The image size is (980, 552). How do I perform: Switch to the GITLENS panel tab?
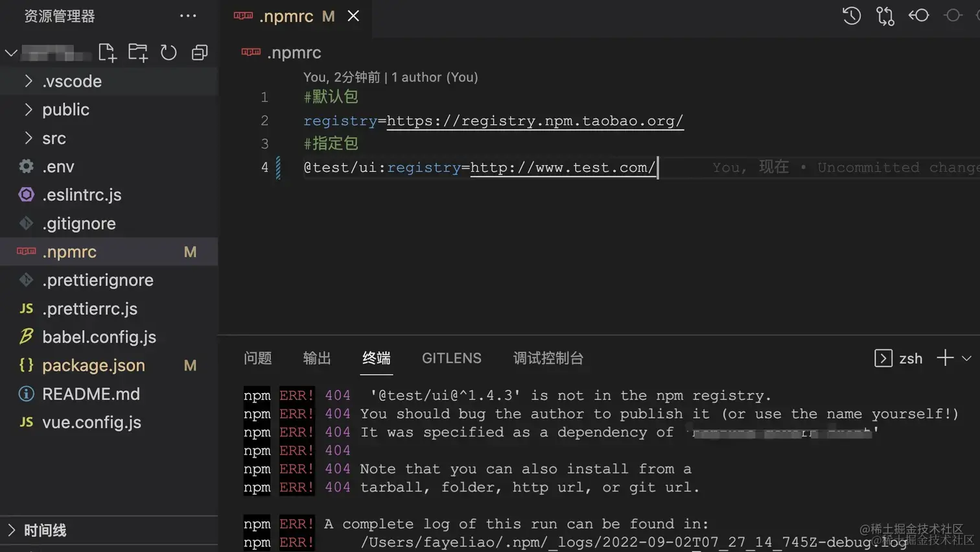click(x=452, y=358)
